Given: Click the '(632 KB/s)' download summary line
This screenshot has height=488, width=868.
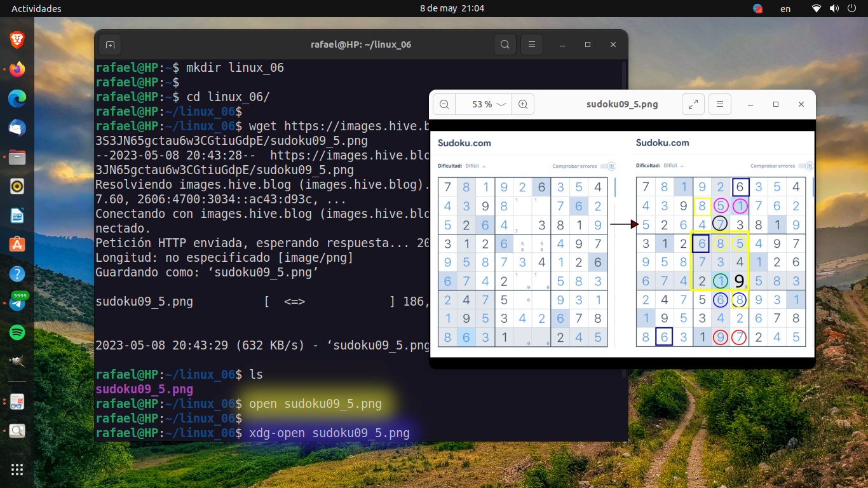Looking at the screenshot, I should tap(262, 345).
